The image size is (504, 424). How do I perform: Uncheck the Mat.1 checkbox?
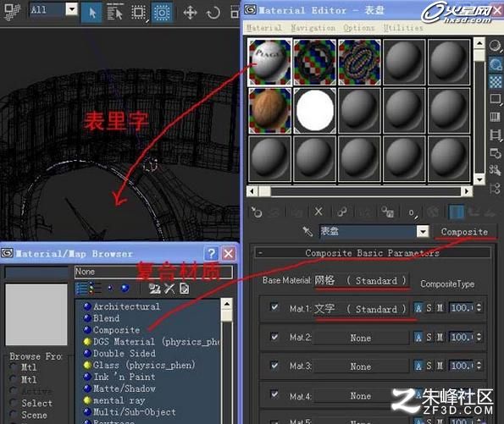(x=274, y=307)
